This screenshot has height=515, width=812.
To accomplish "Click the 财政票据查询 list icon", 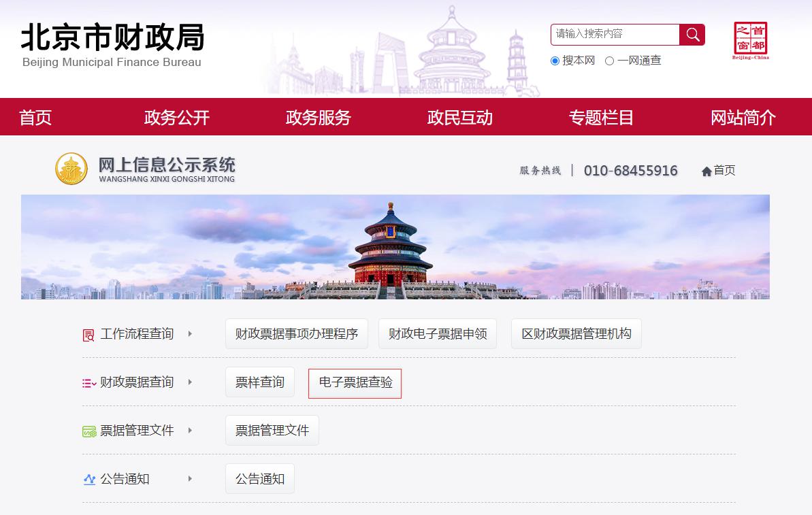I will 88,383.
